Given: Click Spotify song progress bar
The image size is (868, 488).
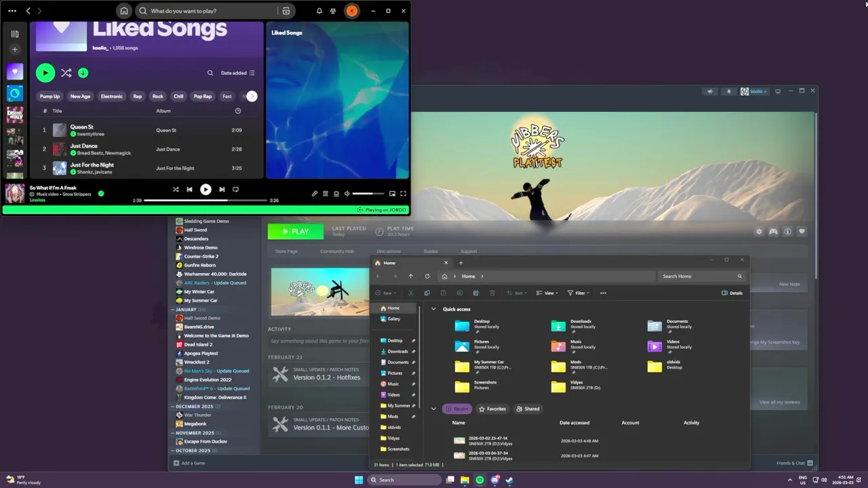Looking at the screenshot, I should tap(205, 201).
